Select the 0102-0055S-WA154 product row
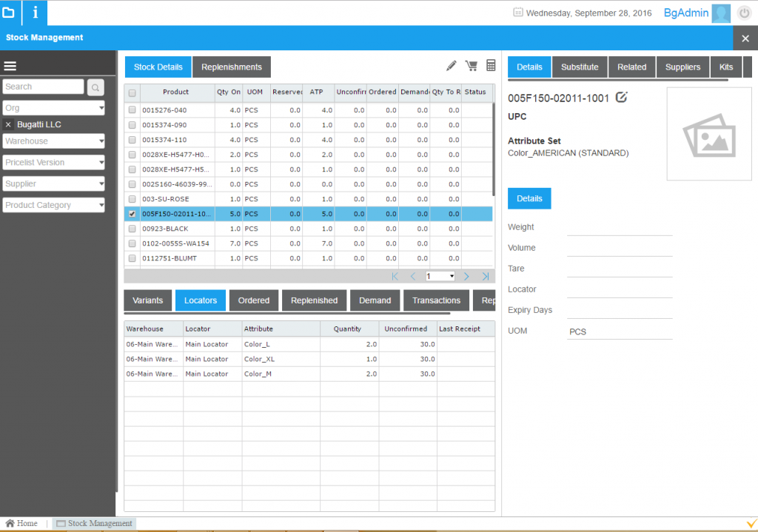The width and height of the screenshot is (758, 532). pyautogui.click(x=309, y=243)
